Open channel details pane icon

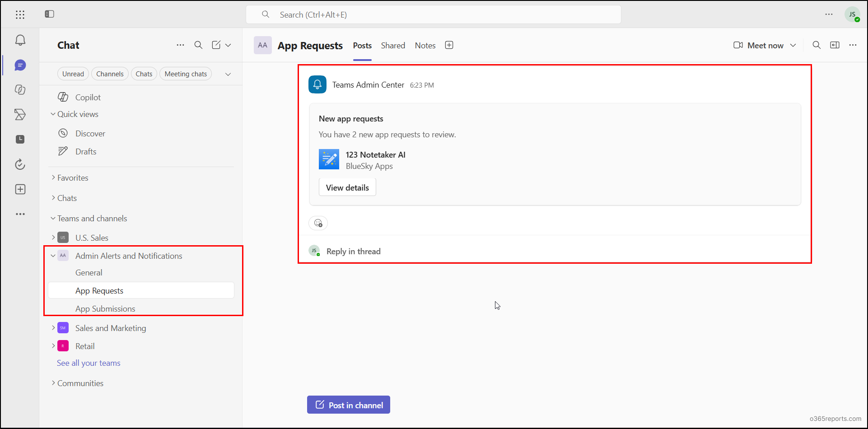pyautogui.click(x=835, y=45)
